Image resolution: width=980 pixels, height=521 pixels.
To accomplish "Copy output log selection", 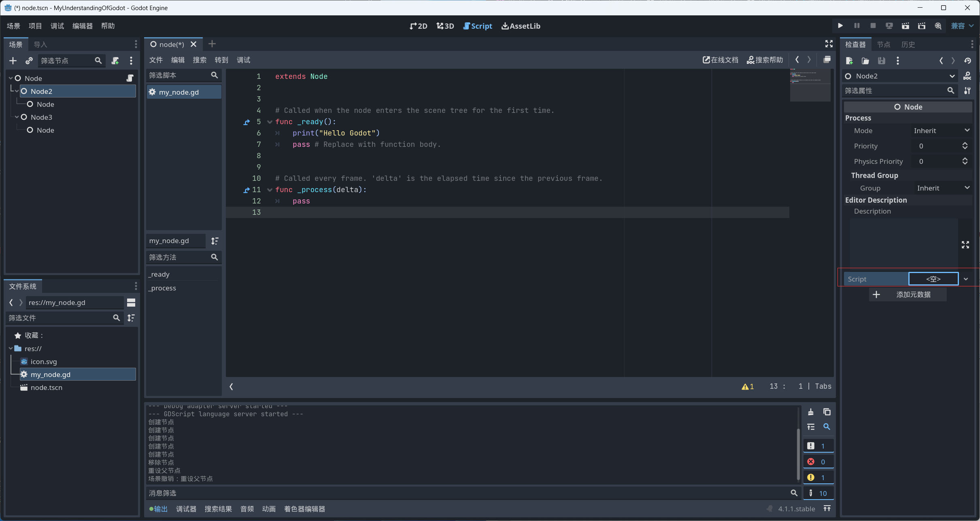I will click(x=827, y=412).
